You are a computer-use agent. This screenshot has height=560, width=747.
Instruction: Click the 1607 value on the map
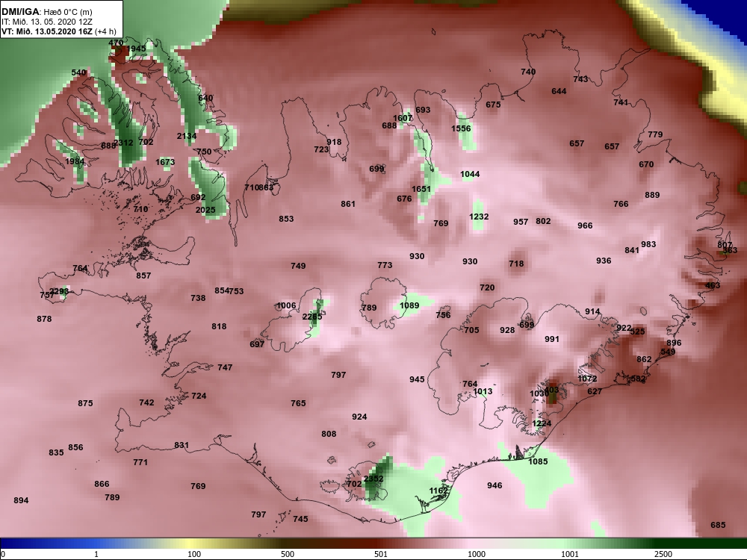tap(403, 118)
